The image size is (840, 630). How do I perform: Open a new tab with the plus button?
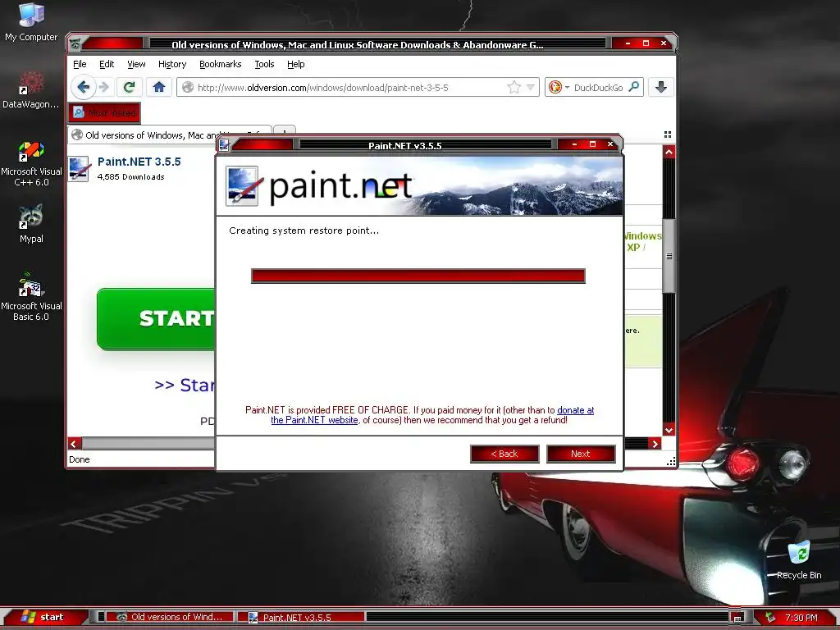coord(285,130)
